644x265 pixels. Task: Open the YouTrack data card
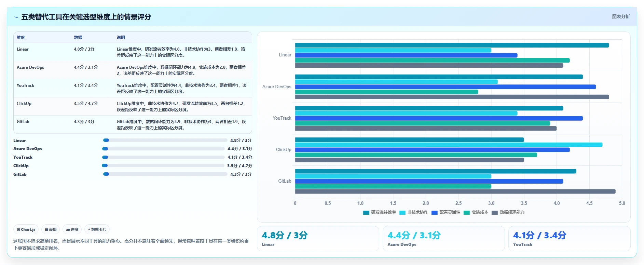coord(570,239)
